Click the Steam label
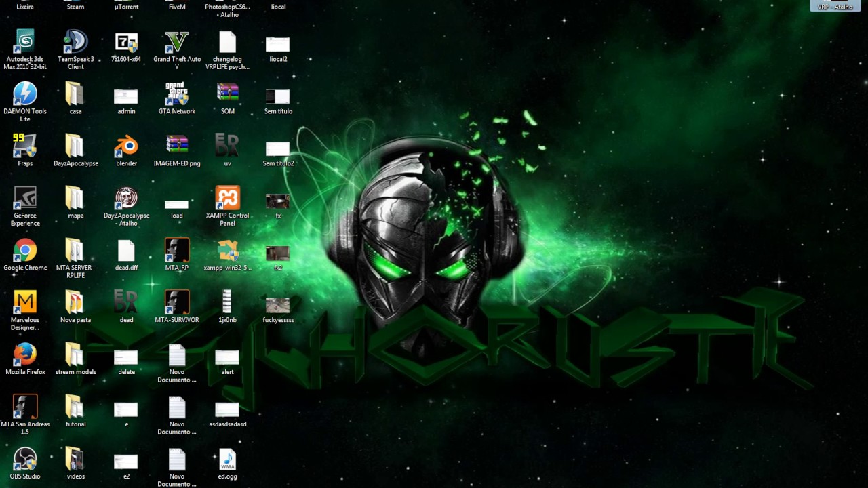 click(x=75, y=7)
